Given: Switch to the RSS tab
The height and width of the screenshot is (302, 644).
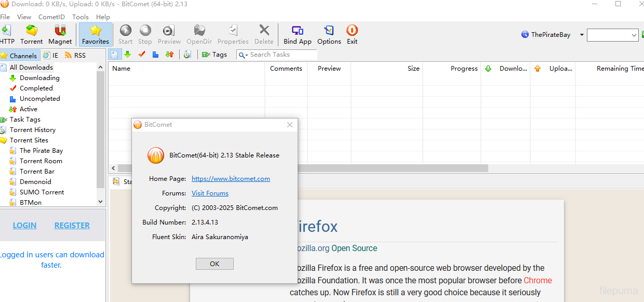Looking at the screenshot, I should pos(75,55).
